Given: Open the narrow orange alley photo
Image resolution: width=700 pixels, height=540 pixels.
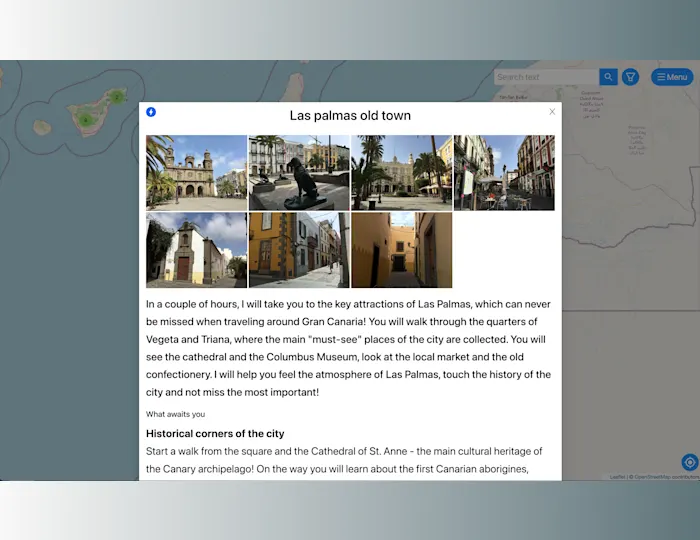Looking at the screenshot, I should pos(401,250).
